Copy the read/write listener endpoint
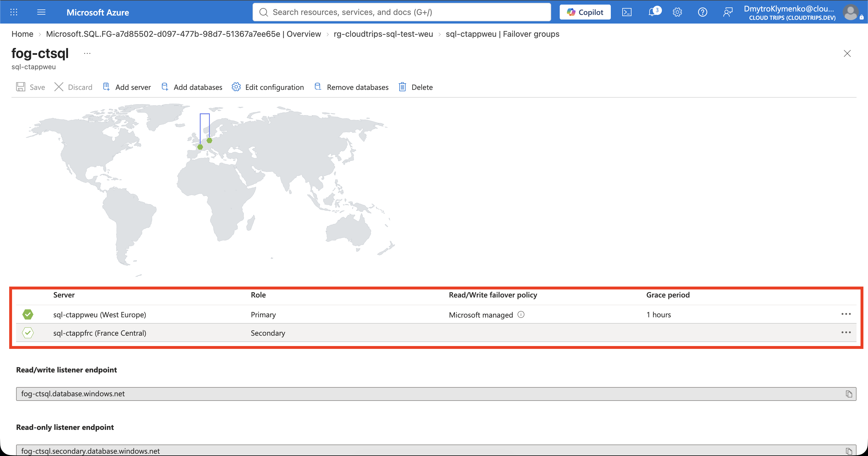 click(849, 394)
